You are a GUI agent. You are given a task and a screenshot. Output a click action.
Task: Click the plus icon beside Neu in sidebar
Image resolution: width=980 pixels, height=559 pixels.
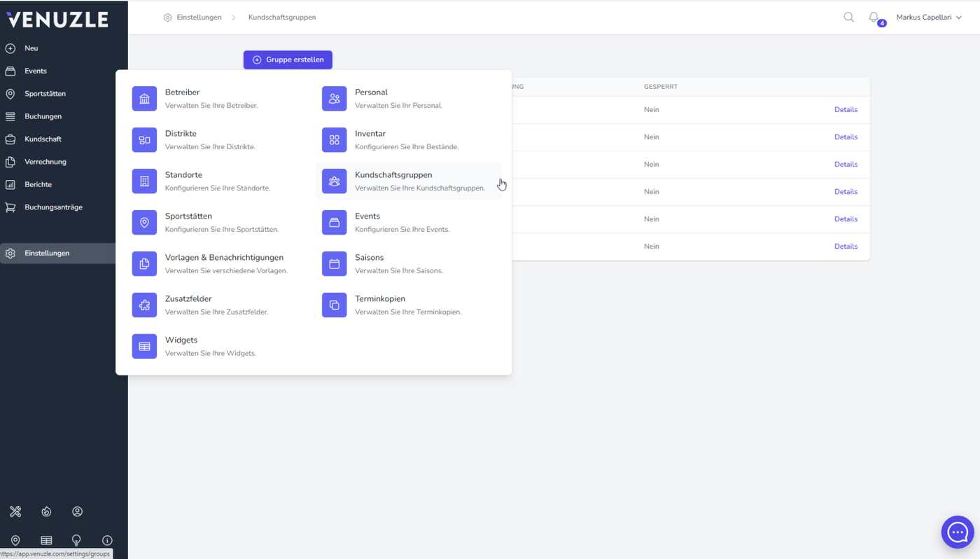10,48
